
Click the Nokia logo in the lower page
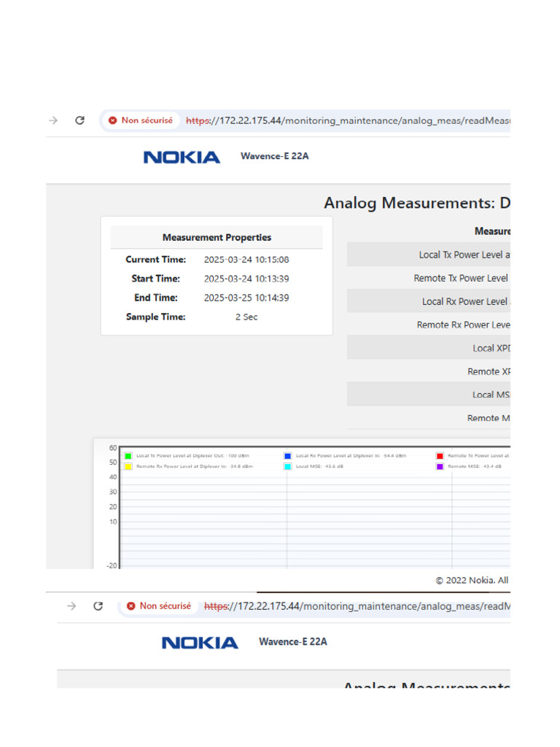(200, 643)
